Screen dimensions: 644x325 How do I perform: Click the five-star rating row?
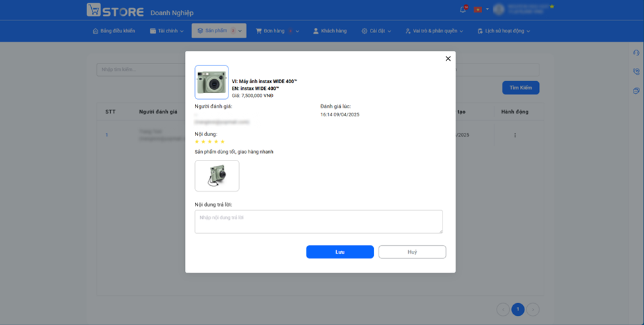(209, 142)
